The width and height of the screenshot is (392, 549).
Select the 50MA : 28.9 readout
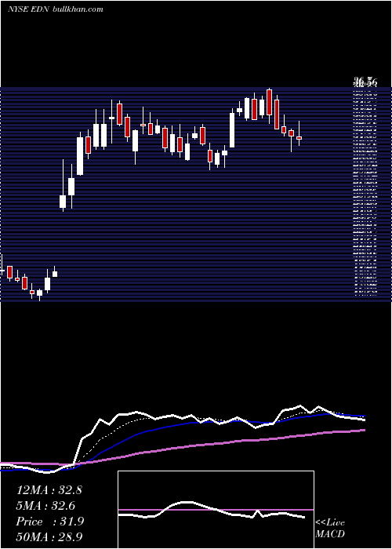click(x=49, y=537)
